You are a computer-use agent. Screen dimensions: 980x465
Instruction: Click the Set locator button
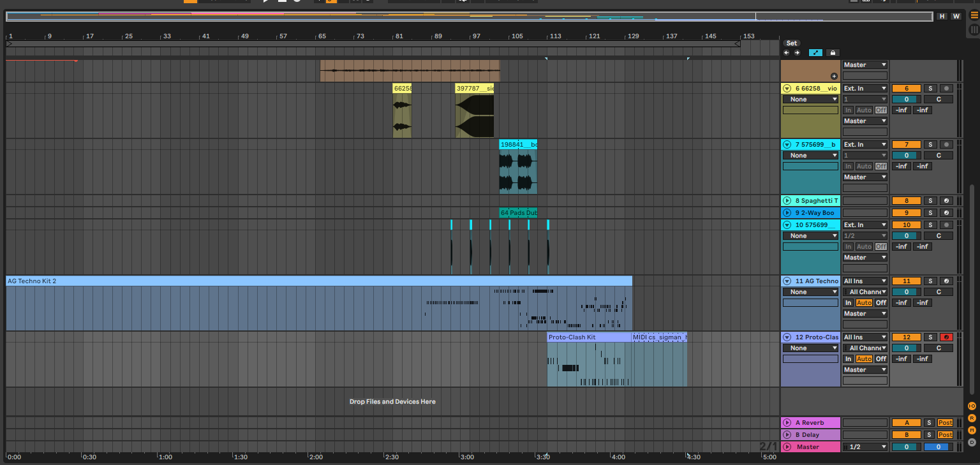[791, 43]
